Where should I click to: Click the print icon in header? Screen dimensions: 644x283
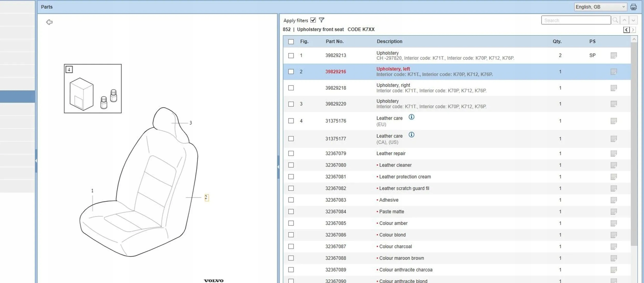pyautogui.click(x=633, y=7)
